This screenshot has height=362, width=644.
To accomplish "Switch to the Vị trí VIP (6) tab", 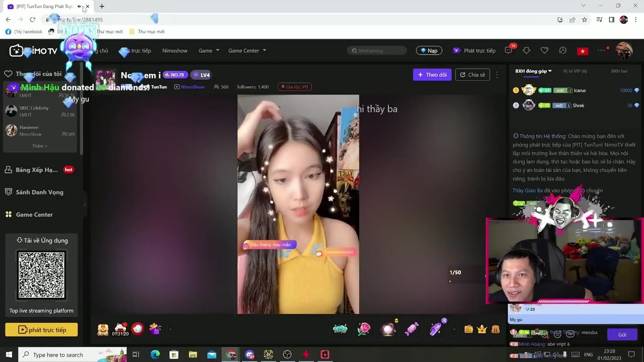I will click(575, 71).
